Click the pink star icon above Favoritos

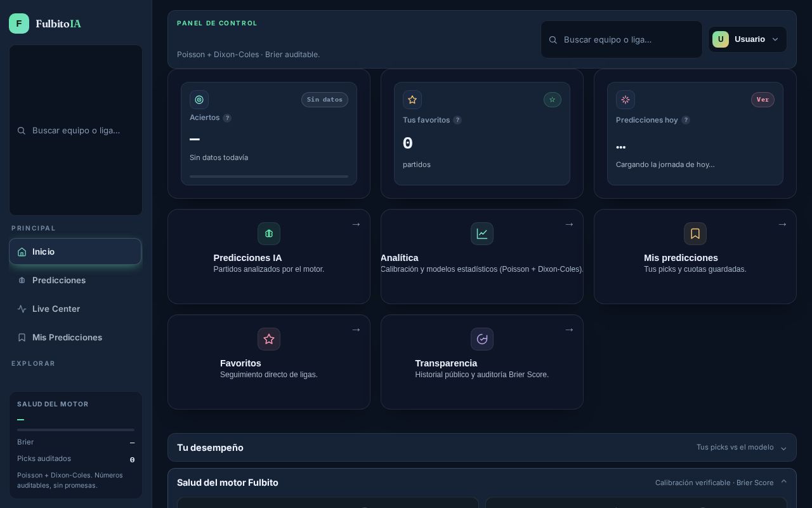[269, 339]
